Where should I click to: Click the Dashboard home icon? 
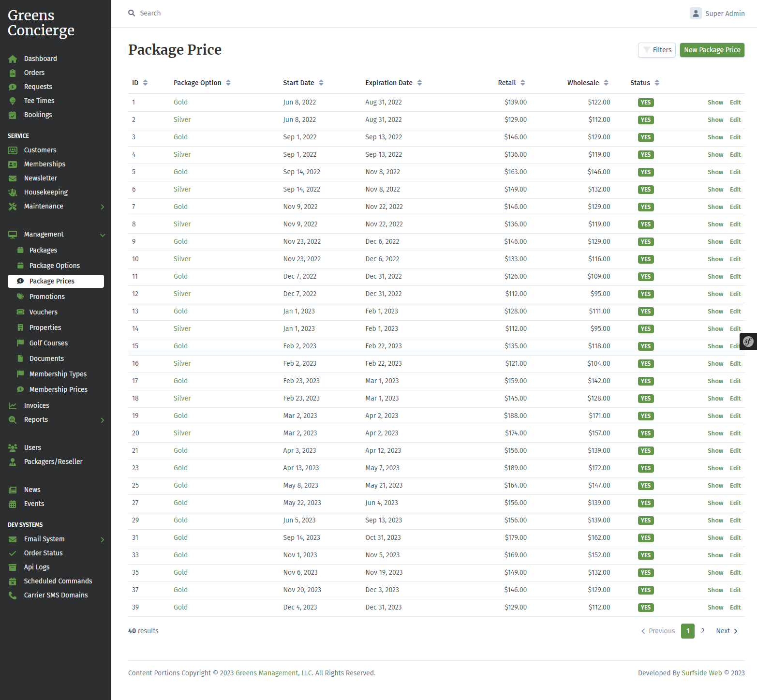[x=13, y=59]
